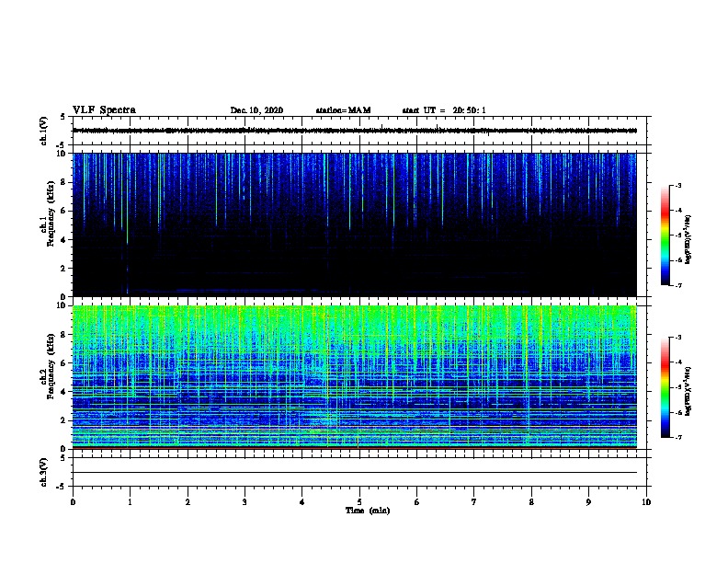Click the flat ch.3 voltage line

click(x=355, y=473)
